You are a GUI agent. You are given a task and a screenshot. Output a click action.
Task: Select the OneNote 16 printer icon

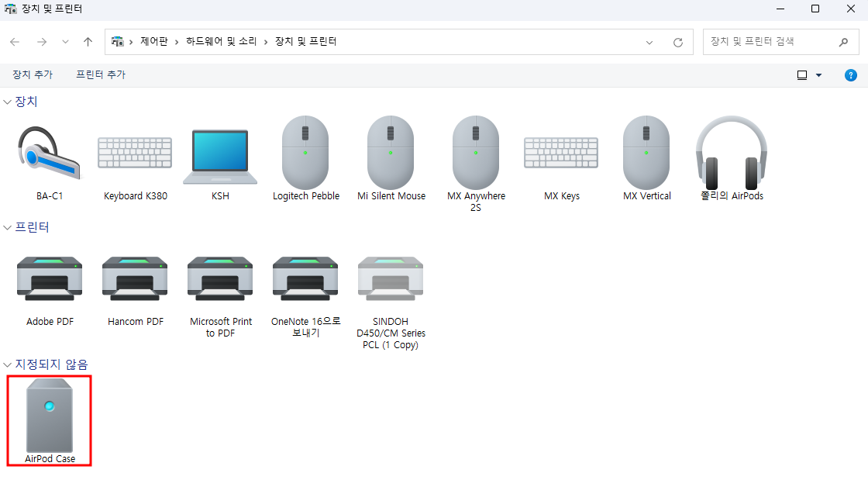[305, 278]
